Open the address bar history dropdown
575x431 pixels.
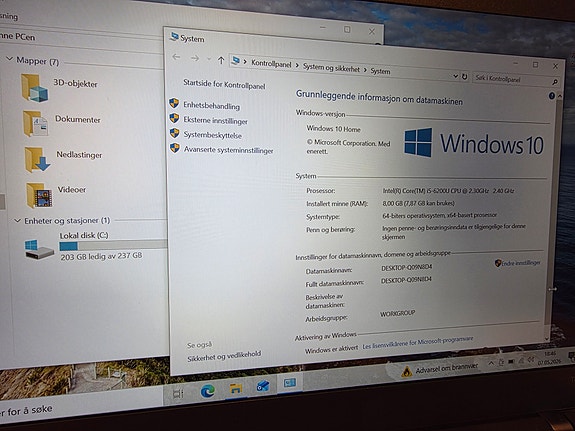pos(455,76)
